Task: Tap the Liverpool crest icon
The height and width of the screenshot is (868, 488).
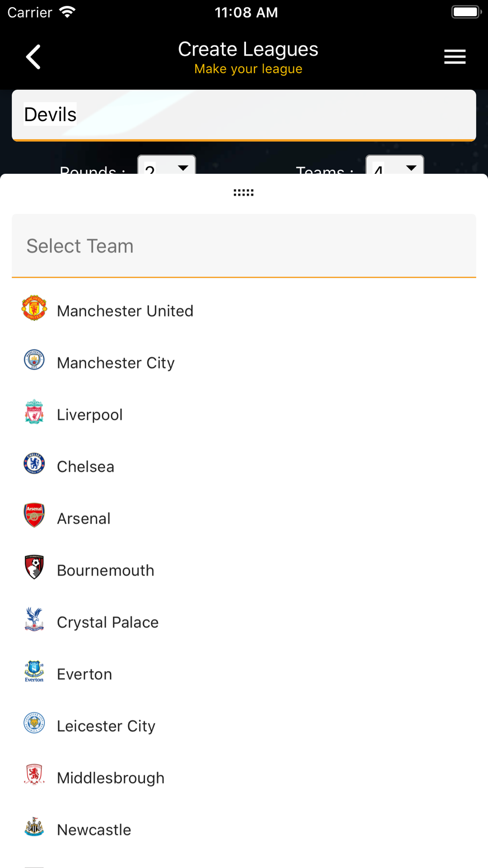Action: point(34,412)
